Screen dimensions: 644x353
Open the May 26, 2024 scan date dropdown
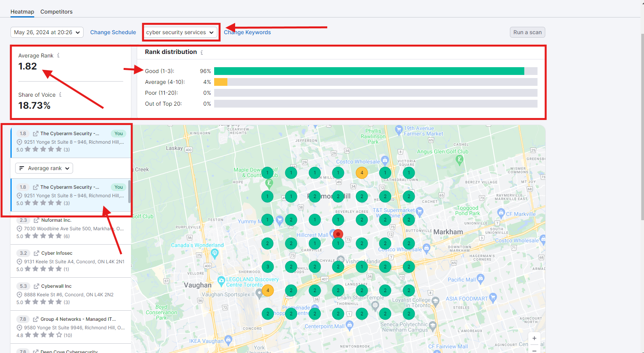[47, 32]
